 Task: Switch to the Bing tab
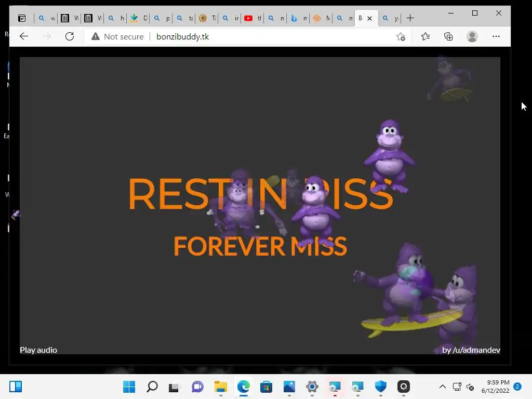tap(299, 18)
